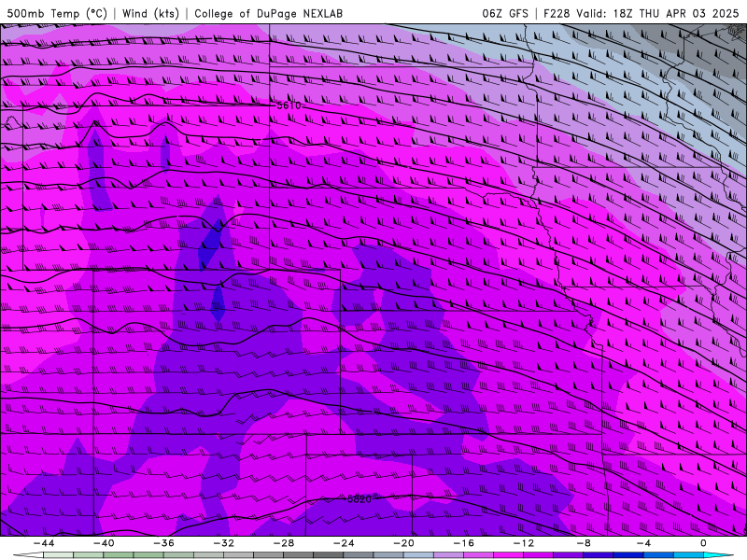This screenshot has width=747, height=560.
Task: Click the '-16' color scale label
Action: pyautogui.click(x=464, y=543)
